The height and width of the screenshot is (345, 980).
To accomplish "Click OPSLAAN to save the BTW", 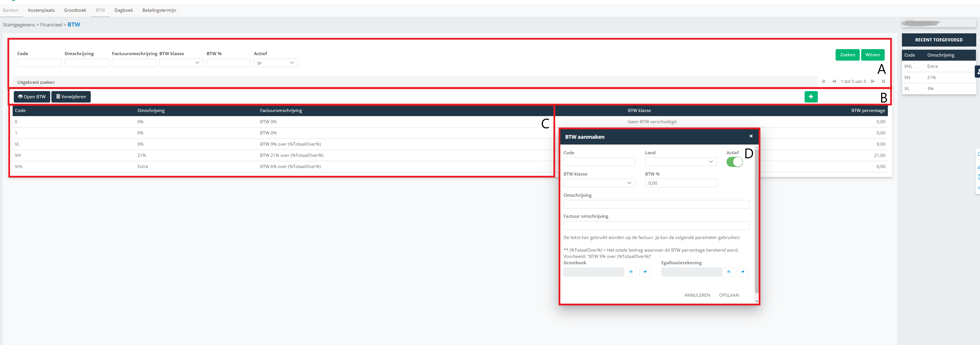I will click(x=729, y=295).
